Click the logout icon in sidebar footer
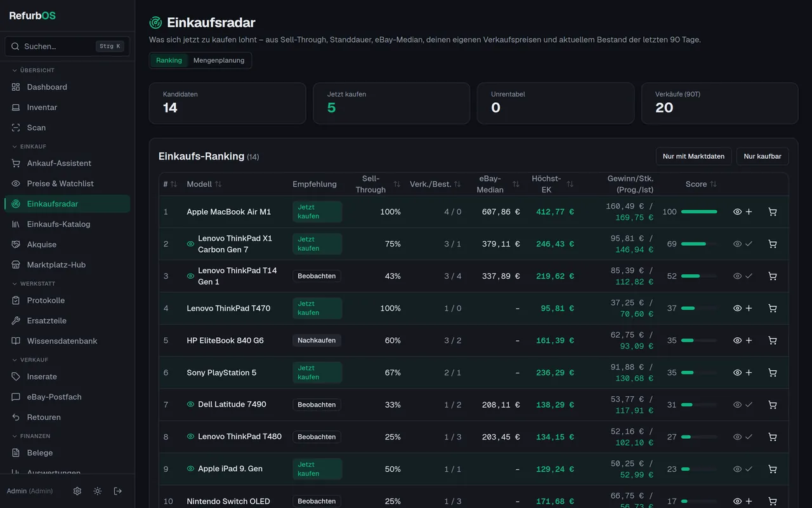812x508 pixels. point(118,491)
